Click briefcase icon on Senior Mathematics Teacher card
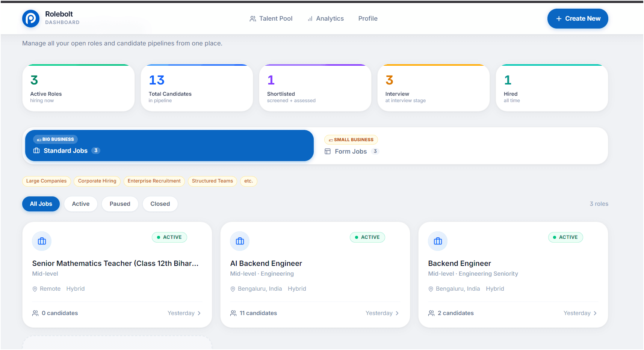 click(42, 241)
